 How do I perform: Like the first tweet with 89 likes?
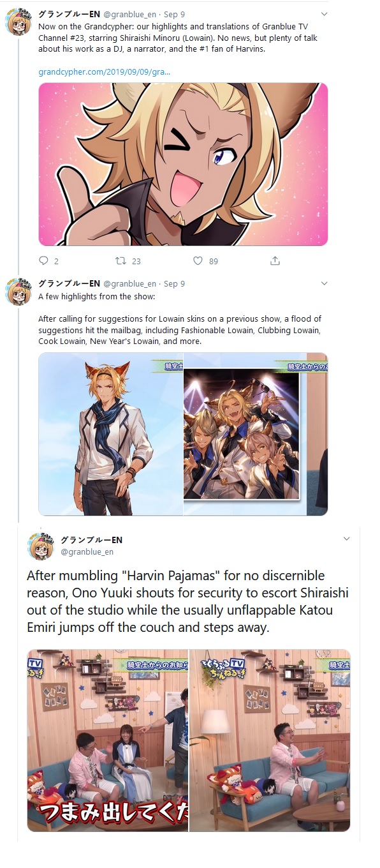tap(198, 260)
